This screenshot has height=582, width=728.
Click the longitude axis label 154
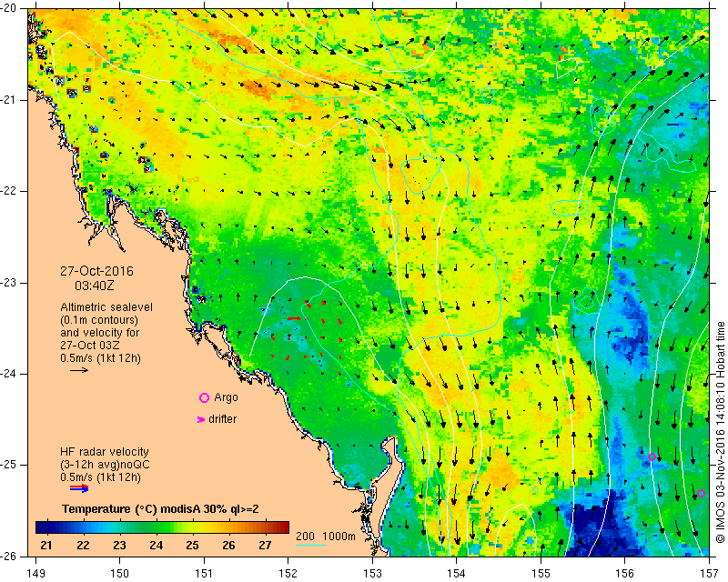click(x=457, y=574)
